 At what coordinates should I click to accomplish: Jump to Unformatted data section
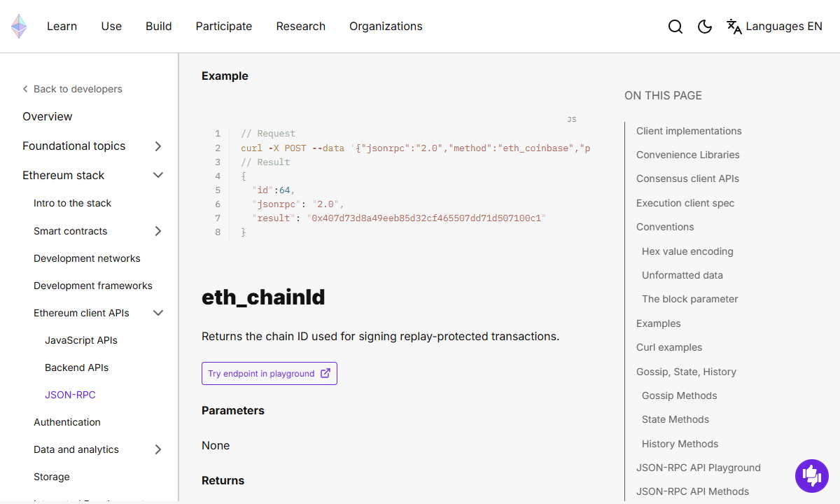pos(682,275)
